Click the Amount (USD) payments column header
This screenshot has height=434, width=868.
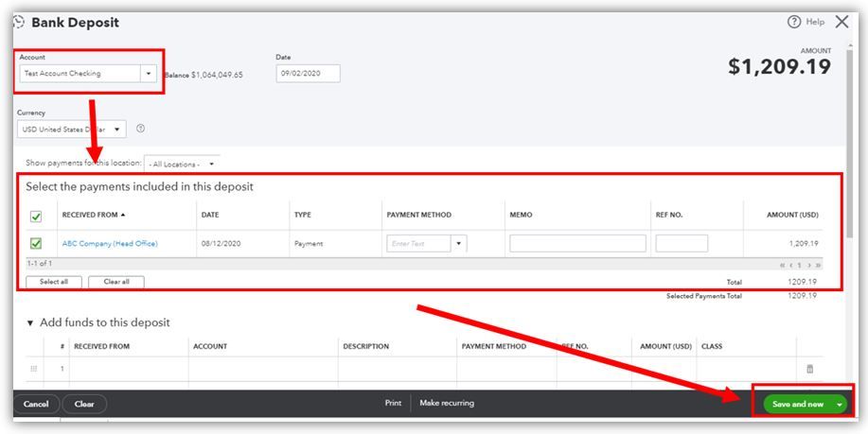(792, 215)
